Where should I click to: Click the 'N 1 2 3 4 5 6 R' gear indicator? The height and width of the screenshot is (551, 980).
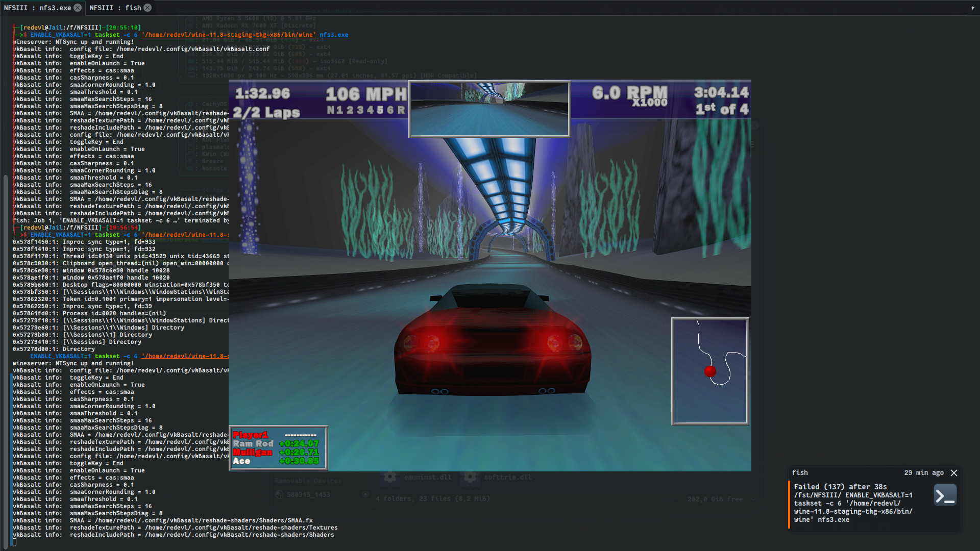[x=366, y=110]
